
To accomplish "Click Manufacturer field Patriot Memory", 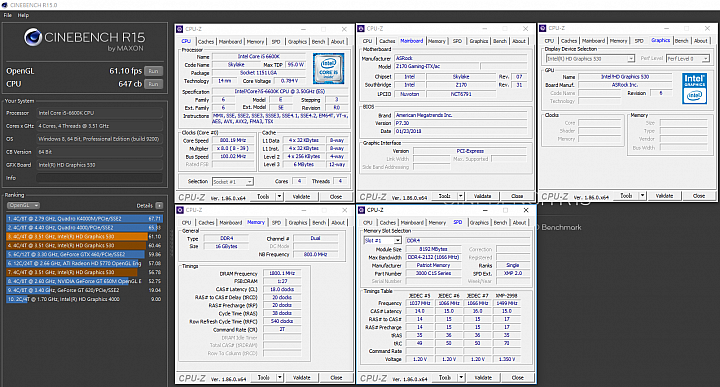I will [x=433, y=265].
